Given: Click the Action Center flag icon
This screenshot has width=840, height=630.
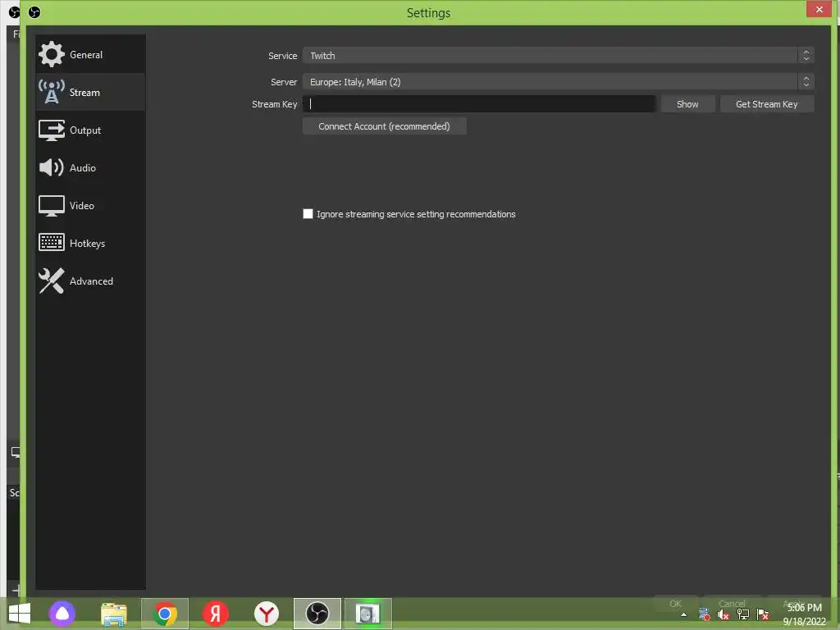Looking at the screenshot, I should pyautogui.click(x=763, y=614).
